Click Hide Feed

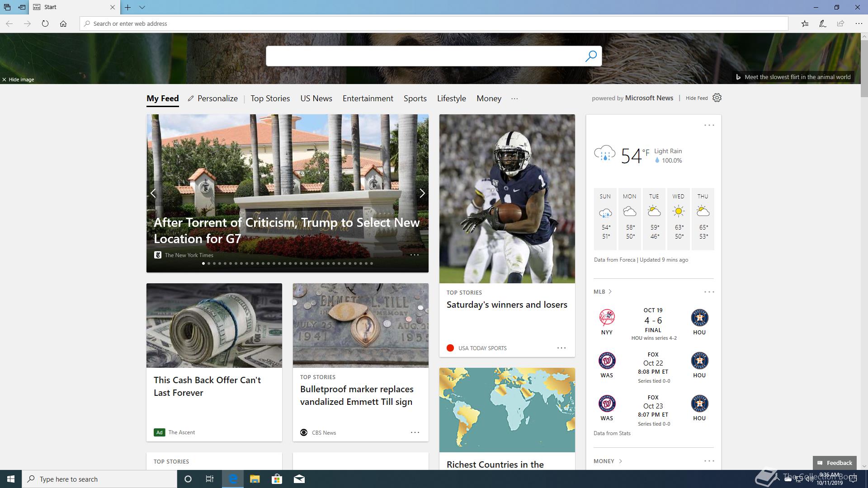tap(697, 98)
